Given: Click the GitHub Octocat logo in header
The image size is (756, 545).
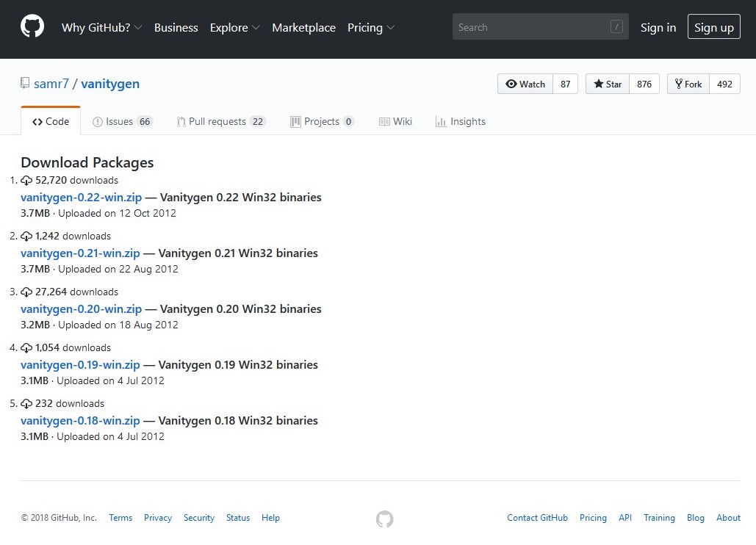Looking at the screenshot, I should point(32,26).
